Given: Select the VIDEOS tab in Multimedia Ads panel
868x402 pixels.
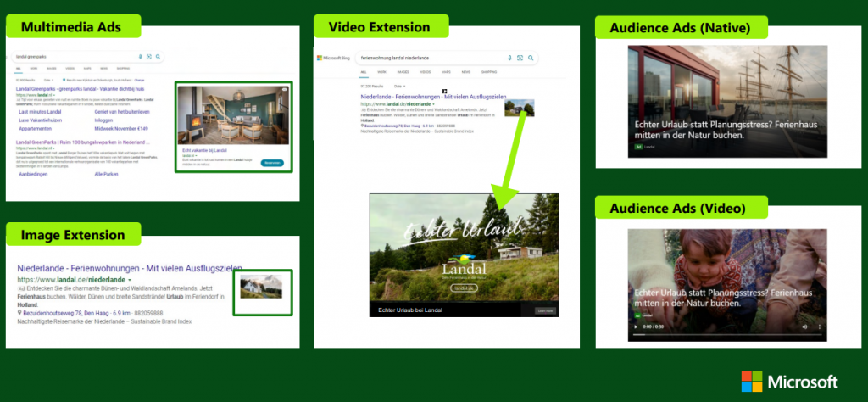Looking at the screenshot, I should pos(70,69).
